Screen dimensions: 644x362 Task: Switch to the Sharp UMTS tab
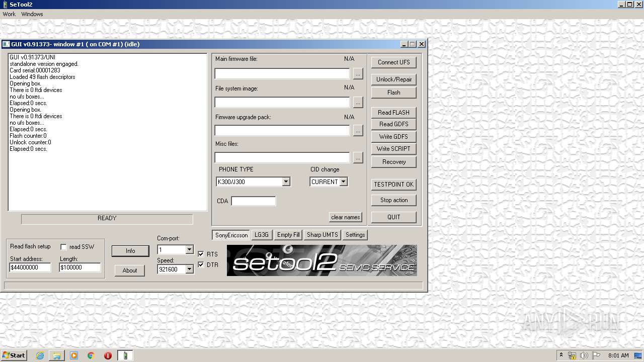click(x=323, y=235)
